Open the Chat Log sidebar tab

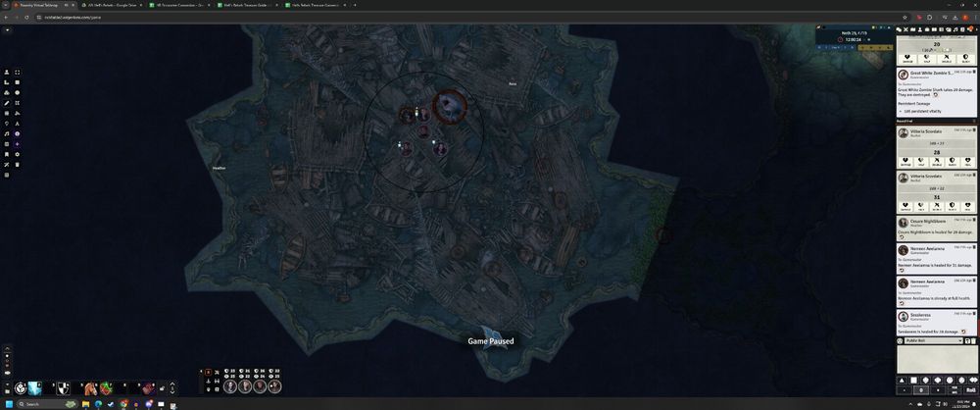[x=898, y=29]
